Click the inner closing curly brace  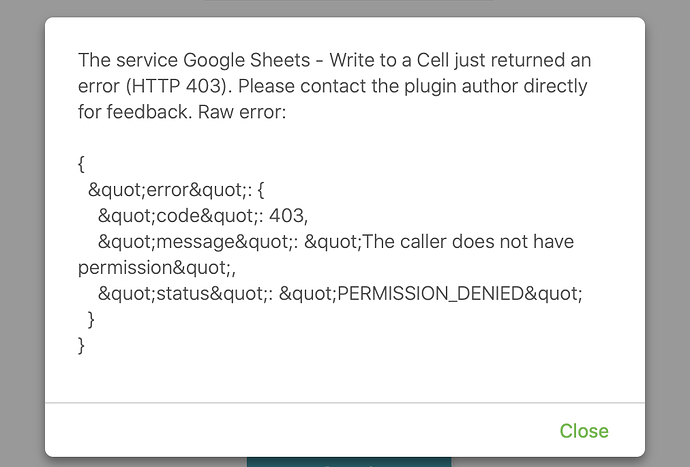(x=91, y=320)
